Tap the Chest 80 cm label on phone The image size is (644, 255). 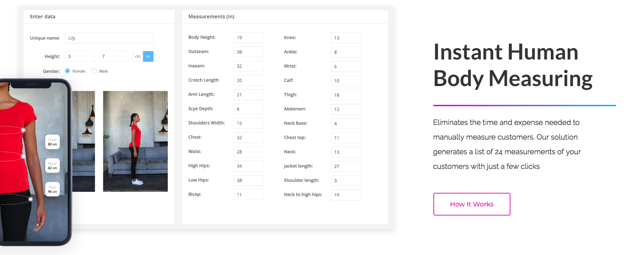53,142
